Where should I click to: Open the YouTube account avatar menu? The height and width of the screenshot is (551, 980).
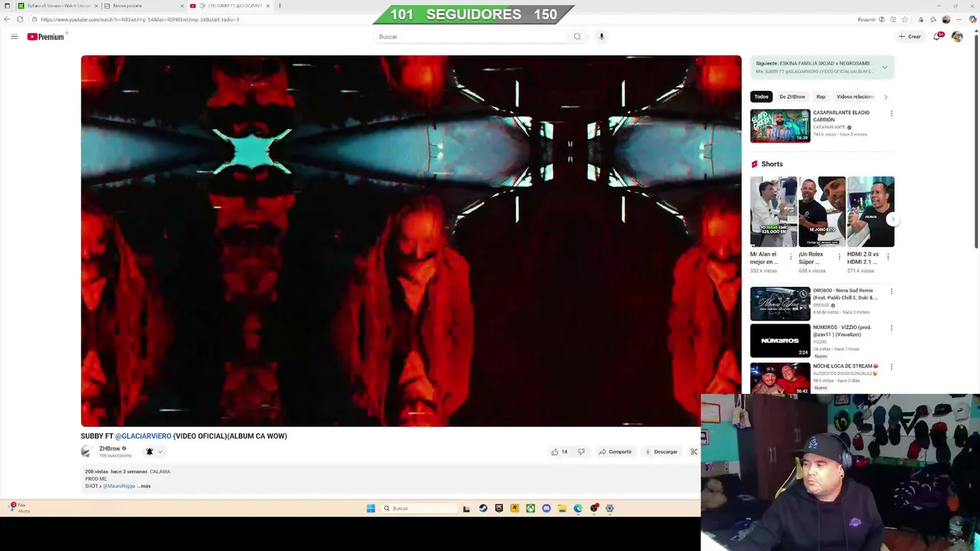pyautogui.click(x=957, y=37)
